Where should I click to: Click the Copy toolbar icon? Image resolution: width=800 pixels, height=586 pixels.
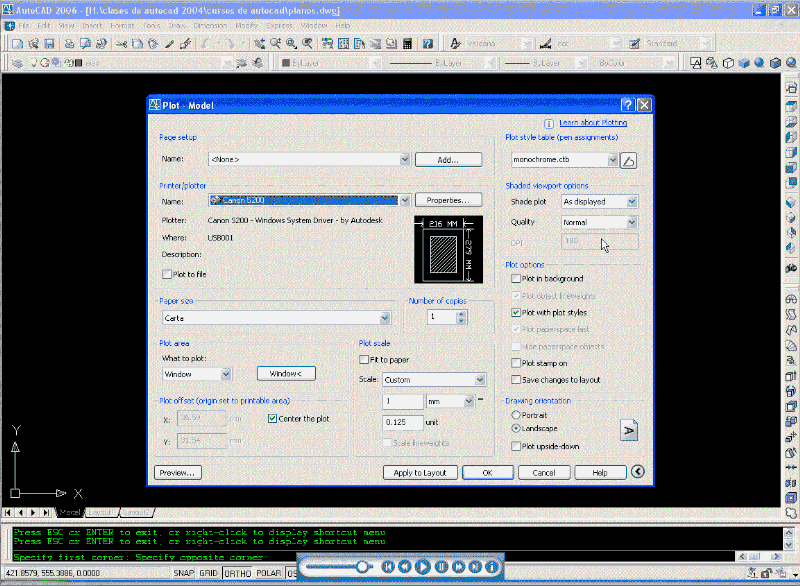(x=137, y=44)
